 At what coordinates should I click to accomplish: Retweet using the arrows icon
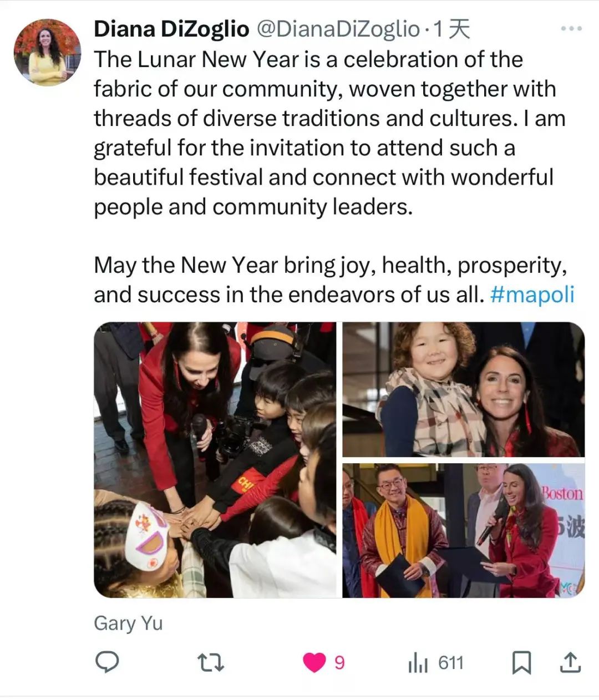pyautogui.click(x=211, y=663)
